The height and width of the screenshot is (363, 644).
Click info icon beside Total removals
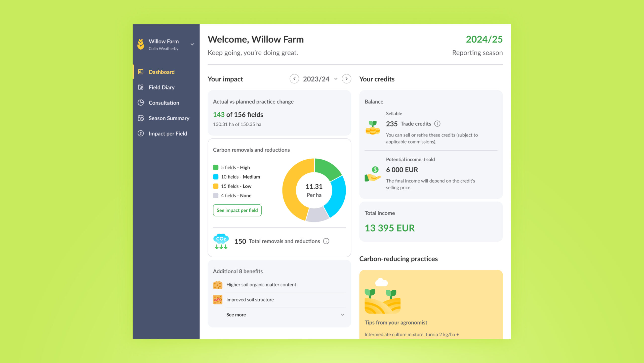(x=326, y=241)
